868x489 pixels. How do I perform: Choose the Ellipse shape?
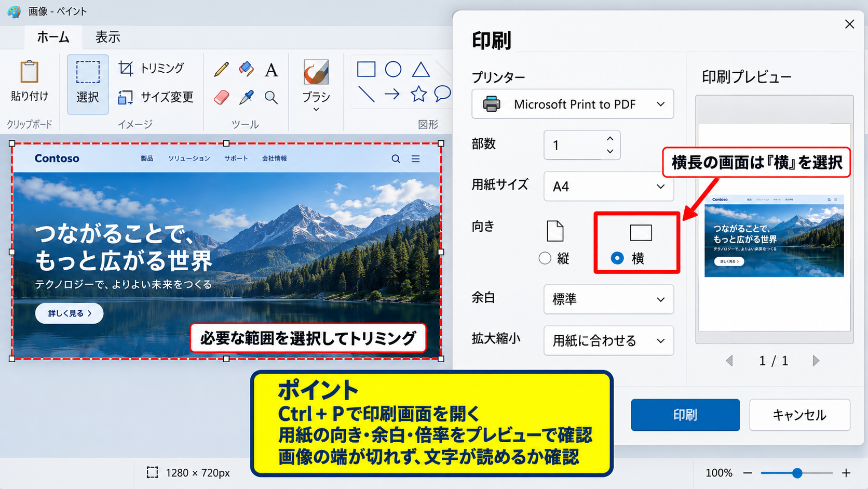coord(393,69)
